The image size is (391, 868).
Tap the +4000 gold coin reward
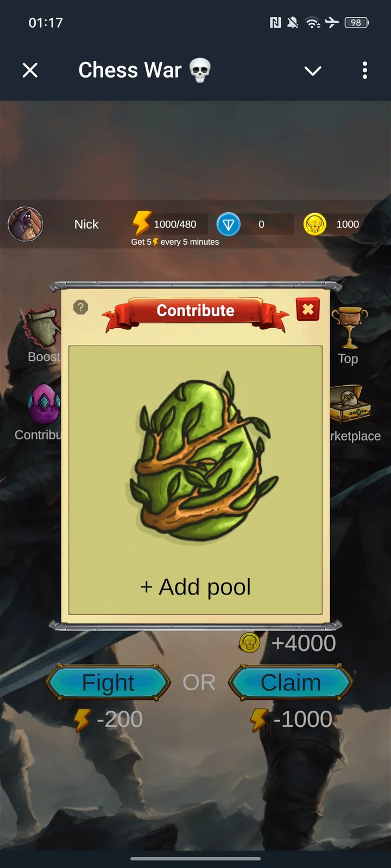(288, 643)
